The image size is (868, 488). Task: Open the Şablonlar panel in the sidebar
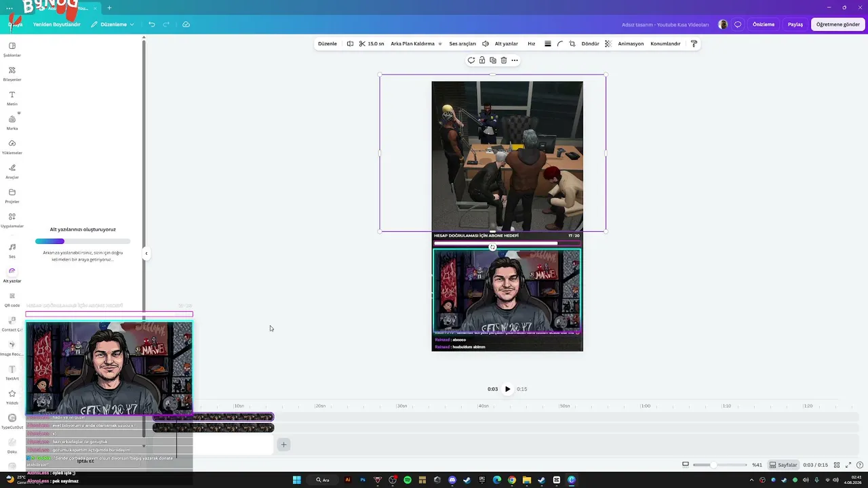[12, 49]
